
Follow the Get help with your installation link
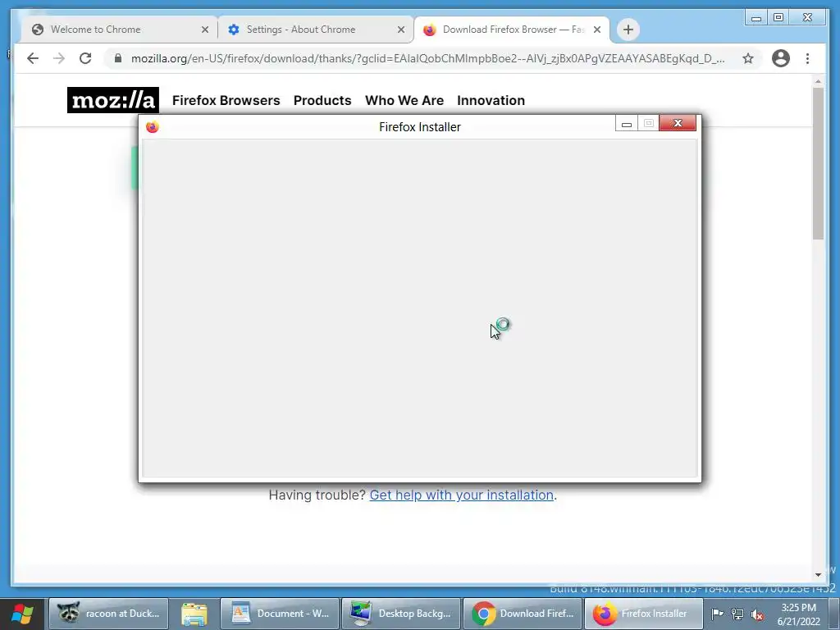(x=461, y=495)
